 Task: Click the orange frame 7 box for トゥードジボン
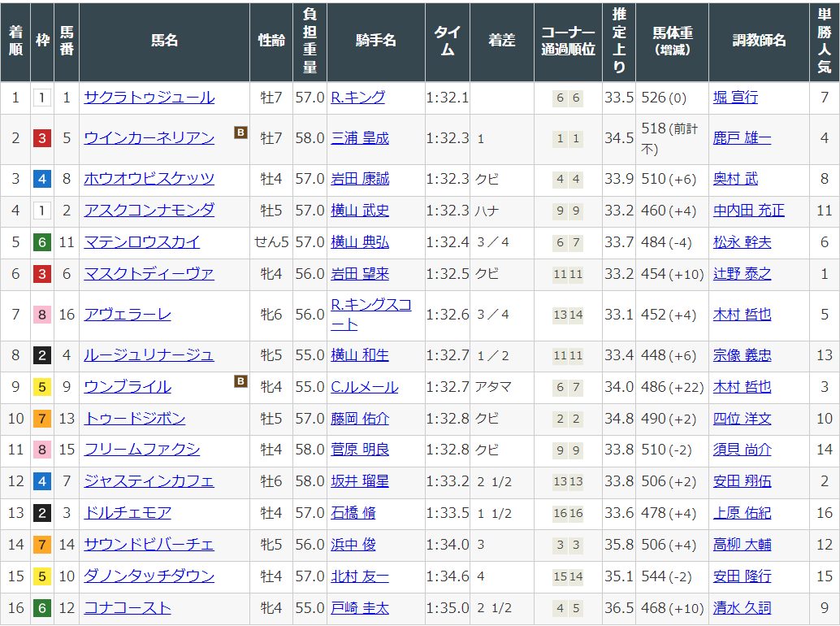coord(42,418)
